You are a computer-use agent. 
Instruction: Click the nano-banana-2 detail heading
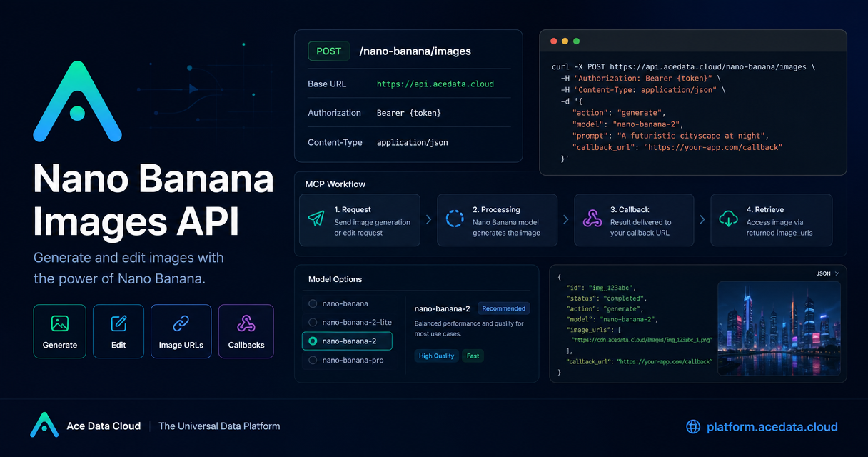(442, 308)
